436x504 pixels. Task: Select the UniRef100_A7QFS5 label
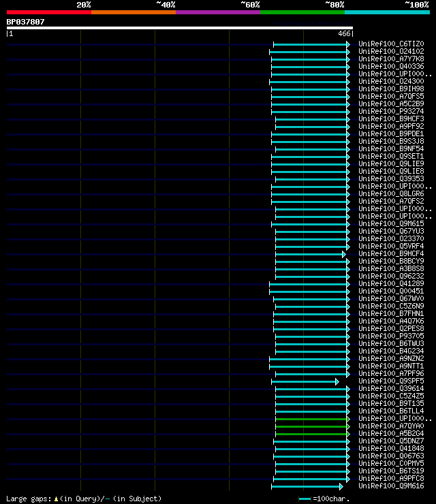[x=391, y=96]
